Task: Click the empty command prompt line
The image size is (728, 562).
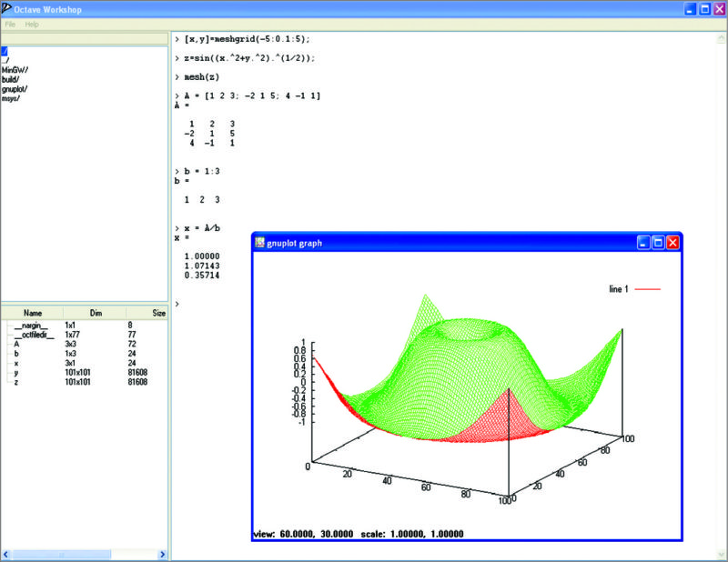Action: (x=364, y=303)
